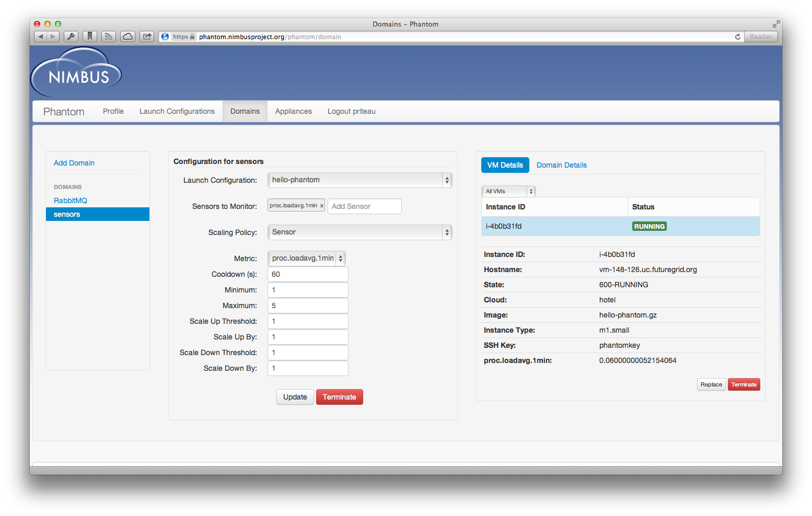
Task: Terminate the domain using the large red button
Action: point(340,397)
